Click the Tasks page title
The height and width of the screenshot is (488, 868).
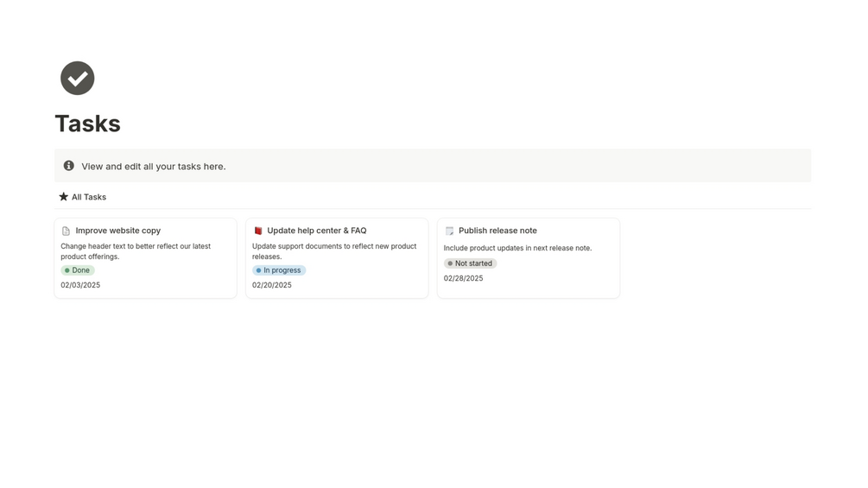(87, 124)
